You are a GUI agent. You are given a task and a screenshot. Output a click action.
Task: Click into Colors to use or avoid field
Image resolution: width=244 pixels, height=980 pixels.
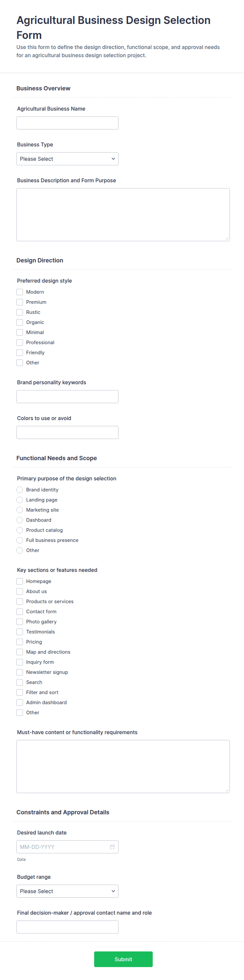(67, 432)
